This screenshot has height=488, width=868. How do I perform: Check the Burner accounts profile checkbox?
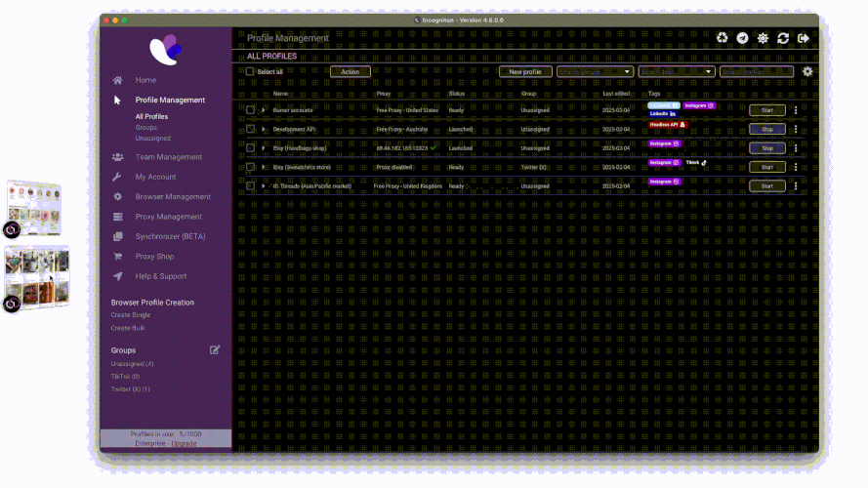pyautogui.click(x=251, y=110)
